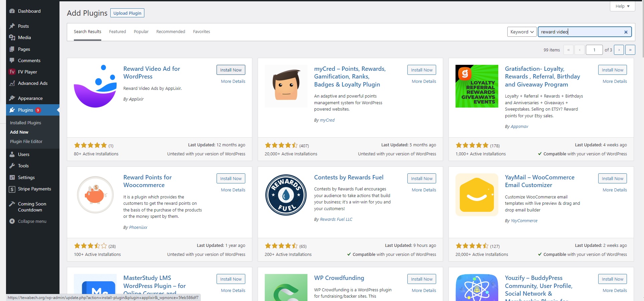Install WP Crowdfunding plugin
Viewport: 644px width, 301px height.
421,279
